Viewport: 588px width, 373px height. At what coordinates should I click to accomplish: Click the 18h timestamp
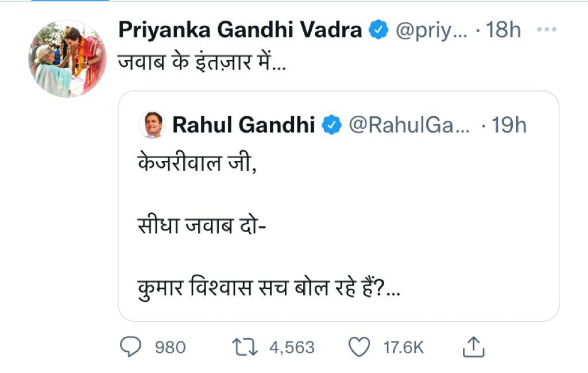pyautogui.click(x=503, y=30)
